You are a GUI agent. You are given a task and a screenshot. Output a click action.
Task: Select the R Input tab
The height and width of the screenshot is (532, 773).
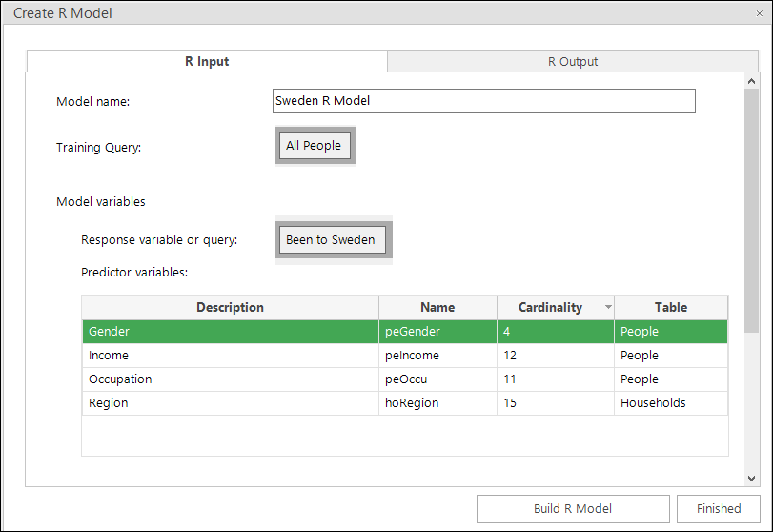click(207, 62)
